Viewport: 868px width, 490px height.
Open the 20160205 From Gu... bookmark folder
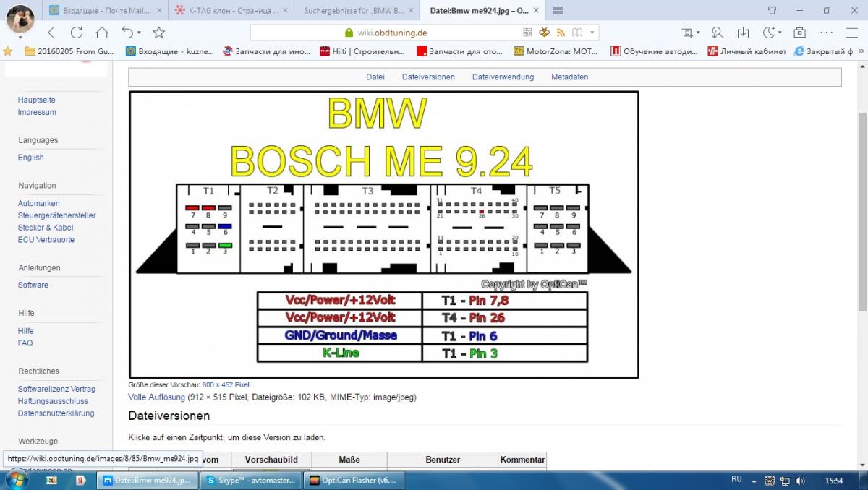[x=69, y=51]
